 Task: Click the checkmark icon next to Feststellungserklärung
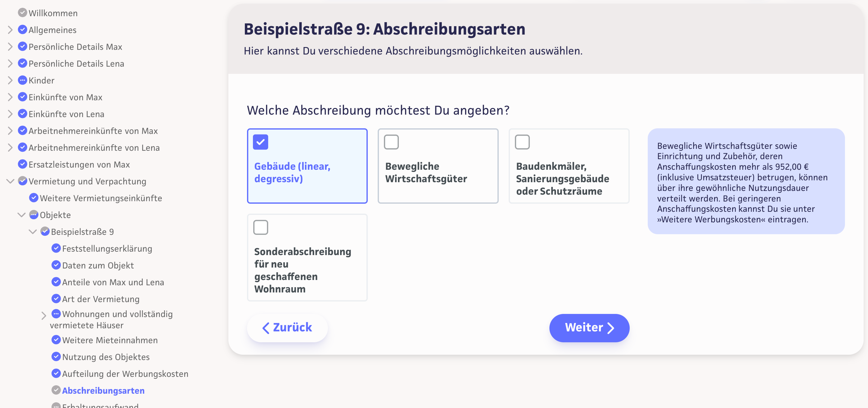tap(56, 249)
